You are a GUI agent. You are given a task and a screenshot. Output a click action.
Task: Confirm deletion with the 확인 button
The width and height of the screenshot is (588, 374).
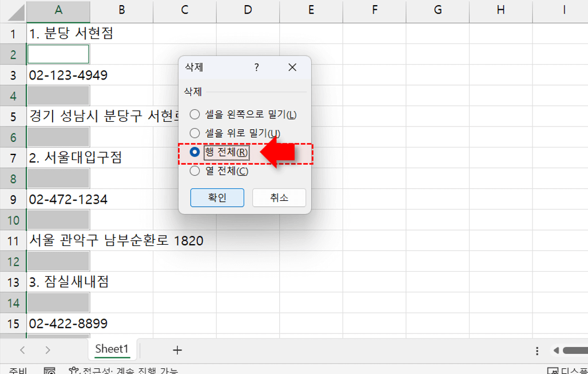pyautogui.click(x=217, y=197)
